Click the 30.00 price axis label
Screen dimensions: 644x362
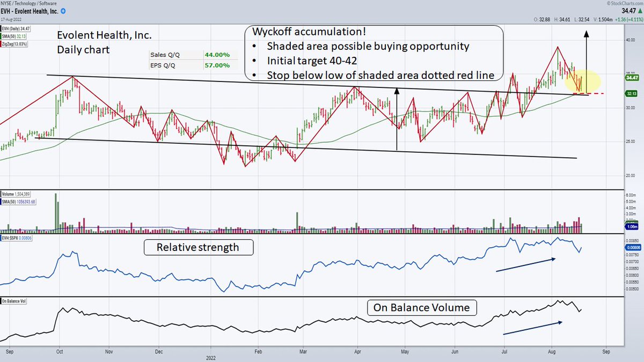[x=631, y=108]
